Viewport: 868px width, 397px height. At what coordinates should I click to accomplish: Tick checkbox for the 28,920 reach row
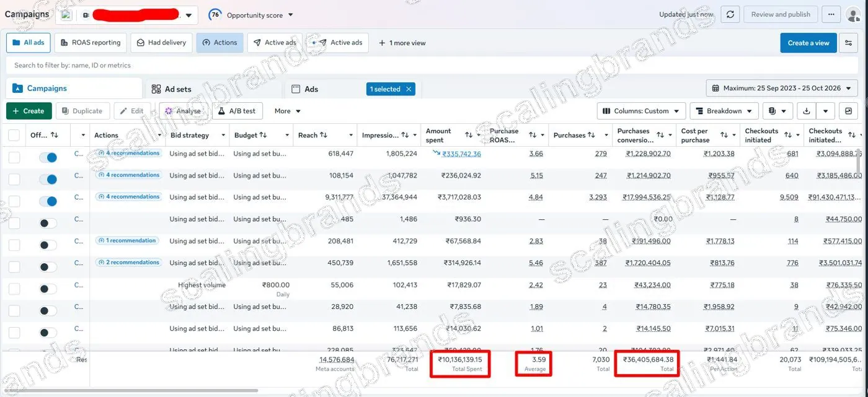point(14,311)
